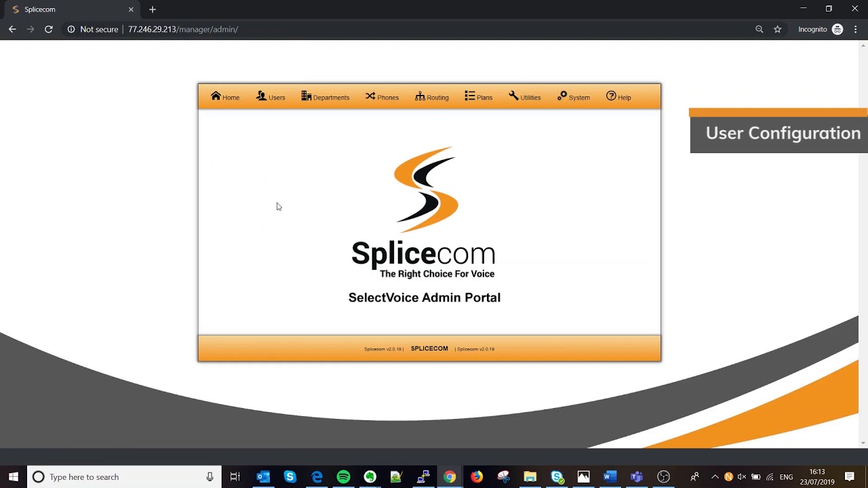The height and width of the screenshot is (488, 868).
Task: Click the address bar URL field
Action: pyautogui.click(x=183, y=29)
